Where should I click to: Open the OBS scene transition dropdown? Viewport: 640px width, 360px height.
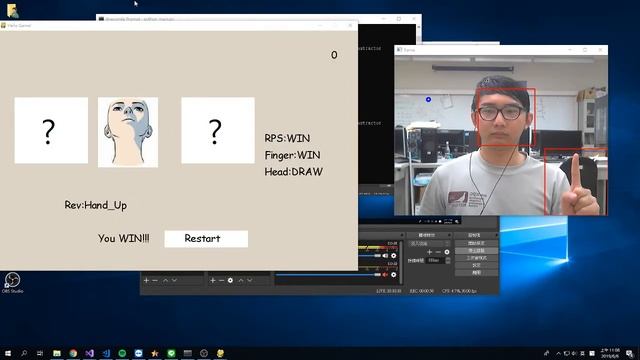429,244
